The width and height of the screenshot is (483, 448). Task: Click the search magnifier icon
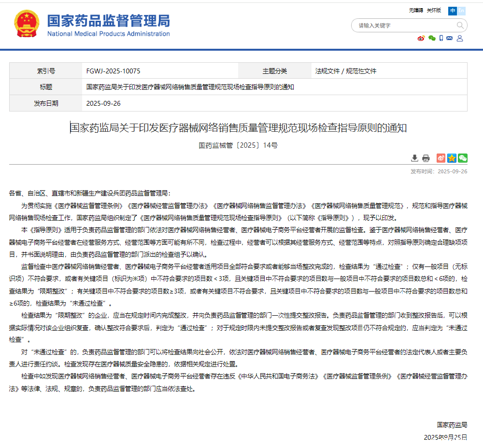460,26
